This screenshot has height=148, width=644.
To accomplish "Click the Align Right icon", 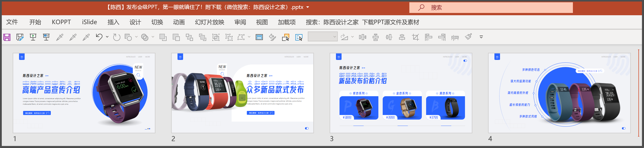I will 442,37.
